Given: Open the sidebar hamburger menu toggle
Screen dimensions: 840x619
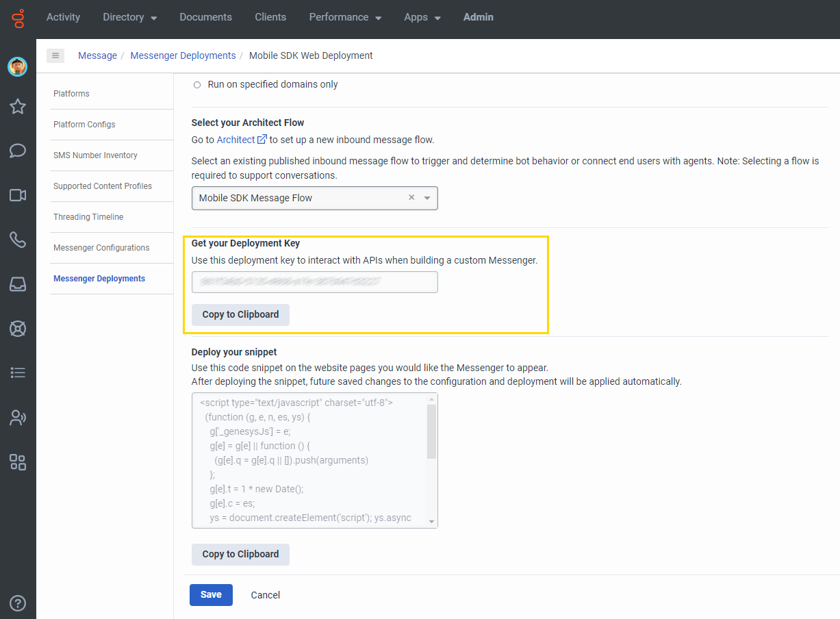Looking at the screenshot, I should 55,55.
